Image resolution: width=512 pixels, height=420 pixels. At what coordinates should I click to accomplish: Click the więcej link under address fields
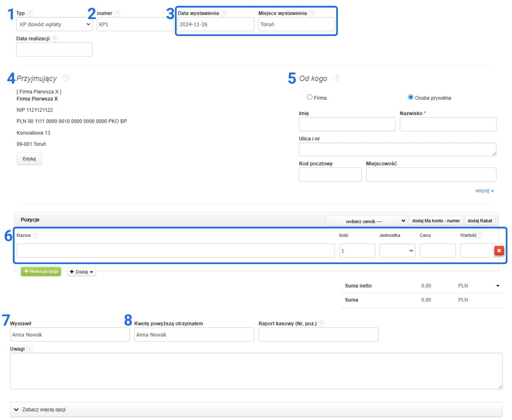pyautogui.click(x=484, y=191)
